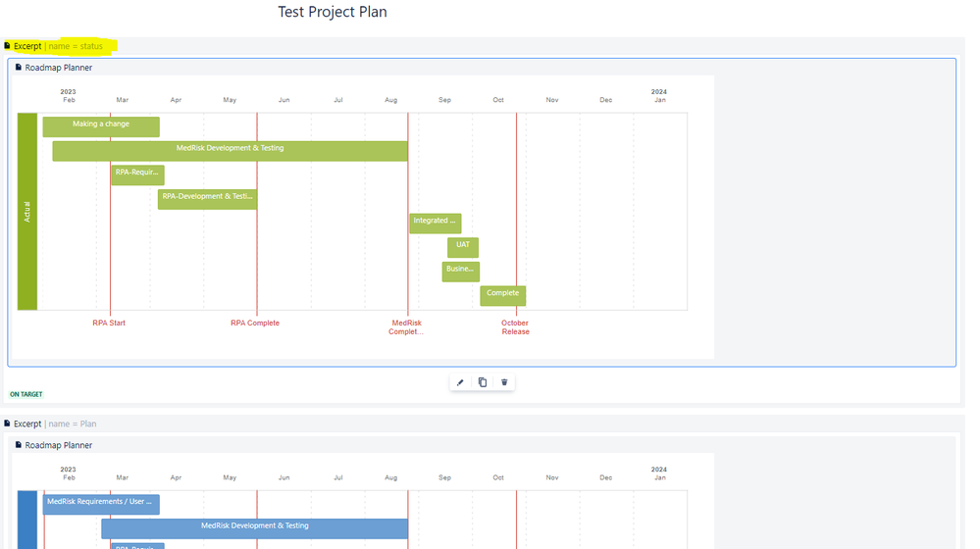The width and height of the screenshot is (980, 549).
Task: Click the green 'Actual' lane header
Action: (26, 211)
